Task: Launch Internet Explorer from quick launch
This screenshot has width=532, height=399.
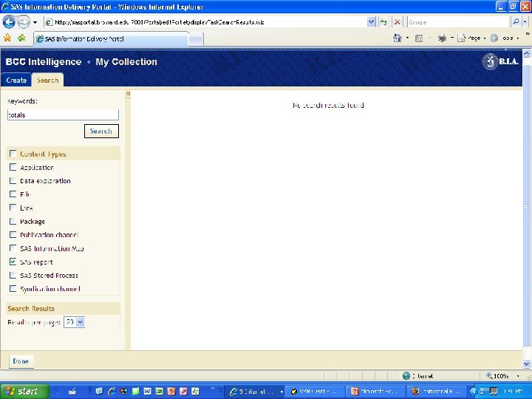Action: (112, 391)
